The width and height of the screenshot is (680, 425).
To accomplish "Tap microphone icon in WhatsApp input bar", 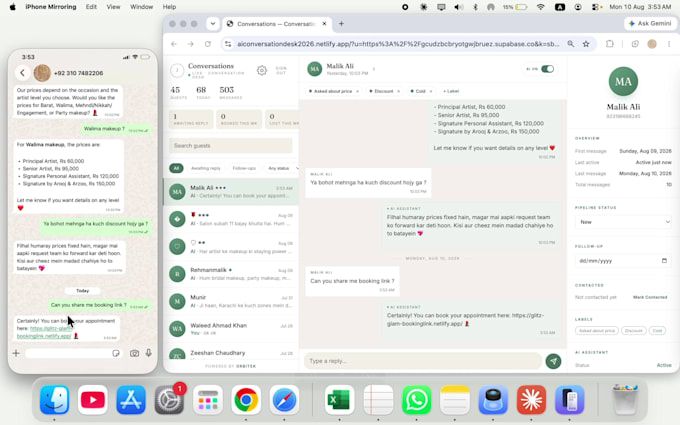I will [x=149, y=353].
